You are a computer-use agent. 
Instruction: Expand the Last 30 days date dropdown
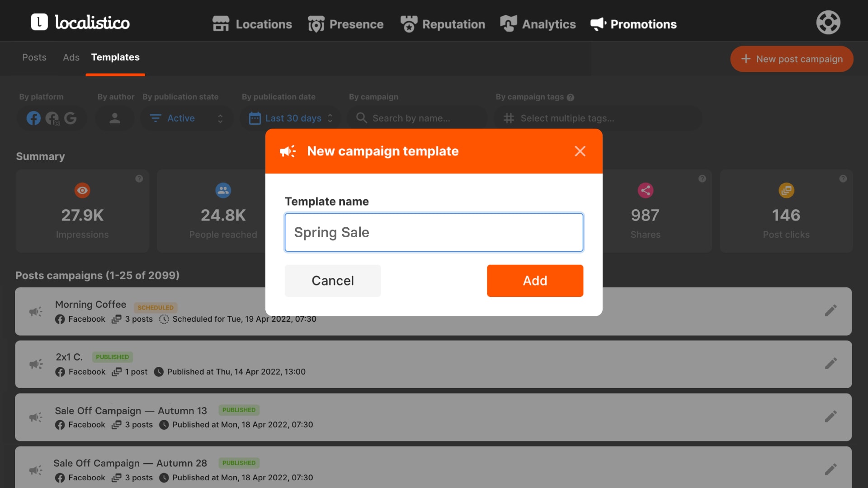tap(291, 118)
